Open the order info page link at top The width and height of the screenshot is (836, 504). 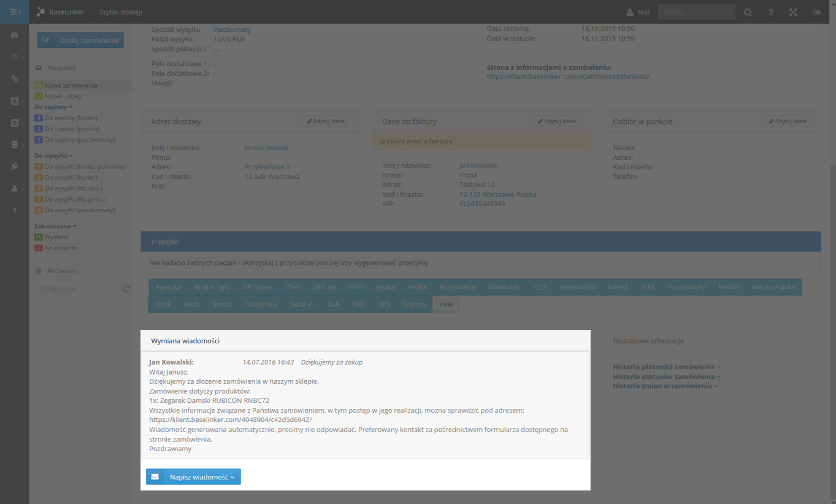click(567, 77)
